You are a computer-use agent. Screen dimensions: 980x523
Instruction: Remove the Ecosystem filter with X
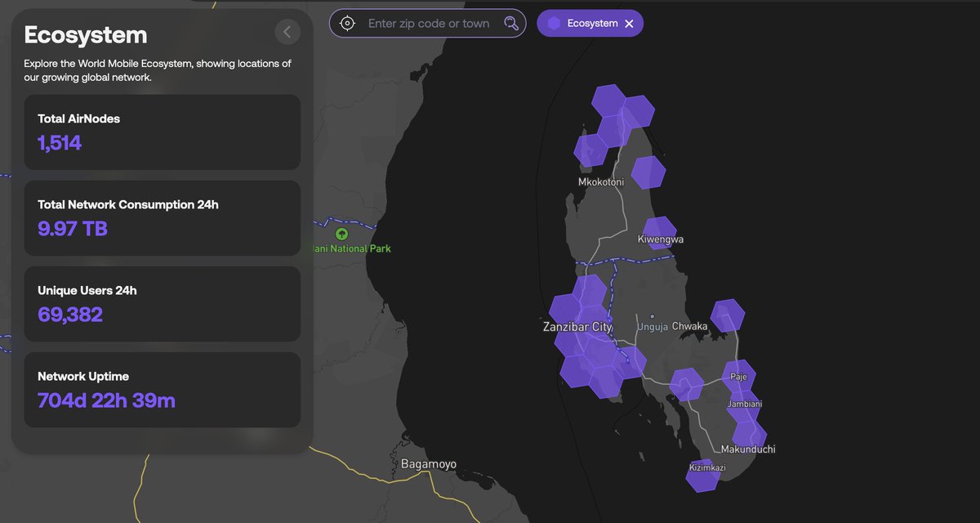(x=629, y=24)
